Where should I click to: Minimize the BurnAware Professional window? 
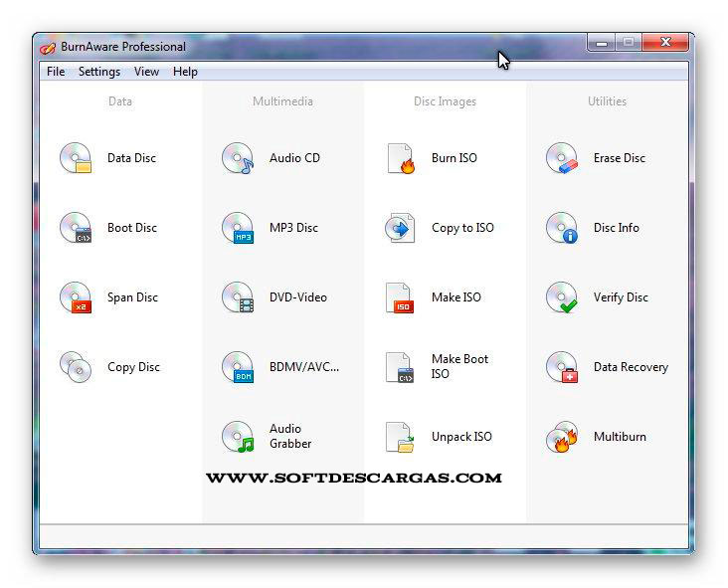click(602, 43)
